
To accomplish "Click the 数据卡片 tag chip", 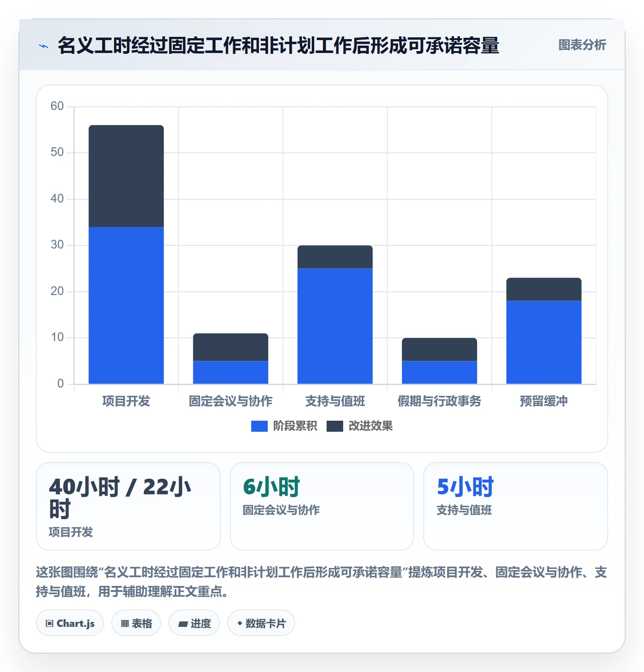I will [261, 623].
